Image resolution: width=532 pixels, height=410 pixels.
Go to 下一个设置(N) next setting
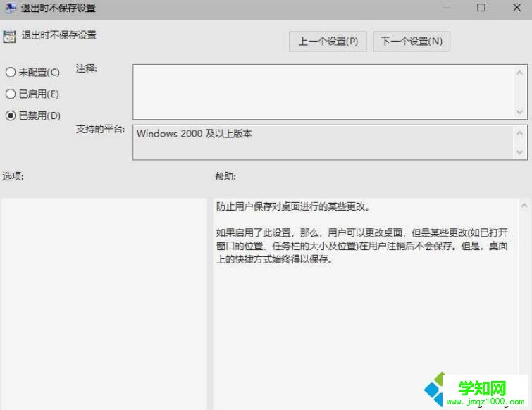[412, 42]
